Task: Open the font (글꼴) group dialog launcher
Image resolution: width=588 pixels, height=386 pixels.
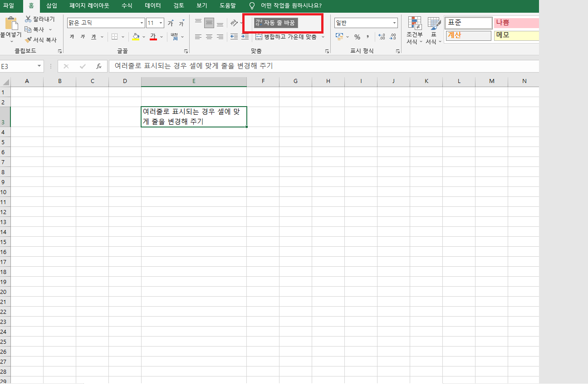Action: [186, 51]
